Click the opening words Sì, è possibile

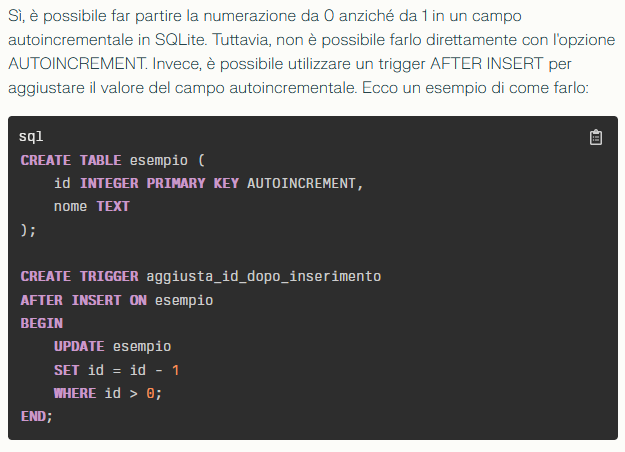tap(52, 18)
